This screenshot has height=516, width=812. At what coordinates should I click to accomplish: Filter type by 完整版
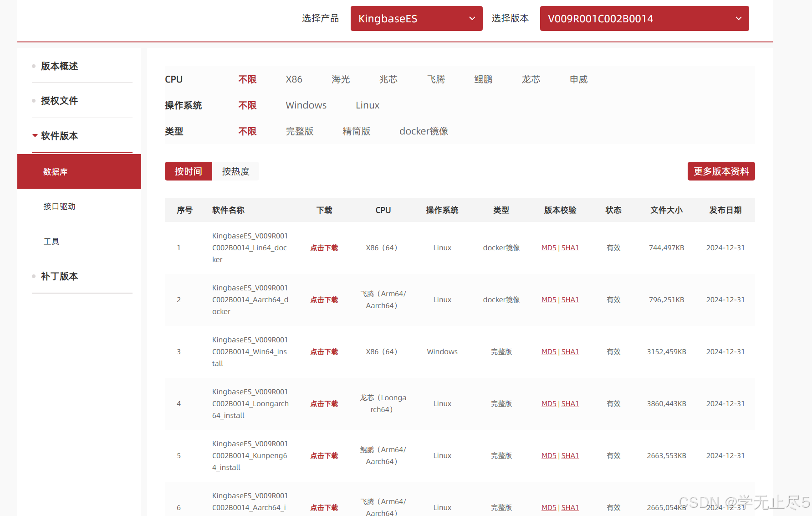pos(300,131)
